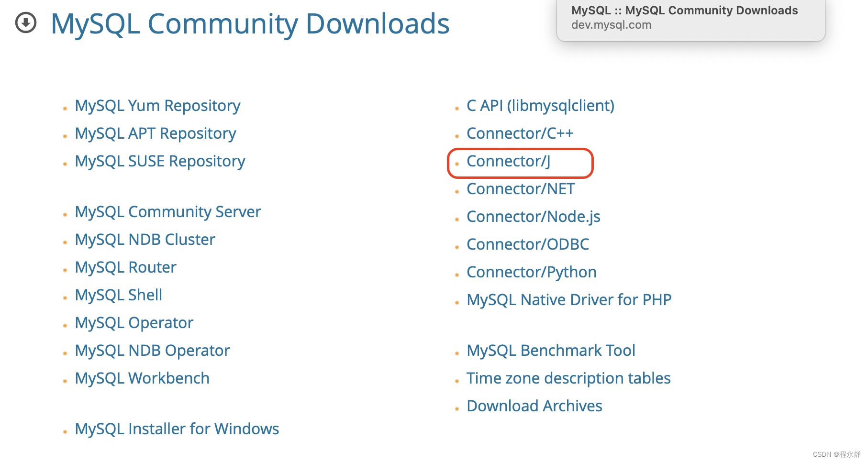This screenshot has width=868, height=462.
Task: Open MySQL Installer for Windows link
Action: click(x=177, y=429)
